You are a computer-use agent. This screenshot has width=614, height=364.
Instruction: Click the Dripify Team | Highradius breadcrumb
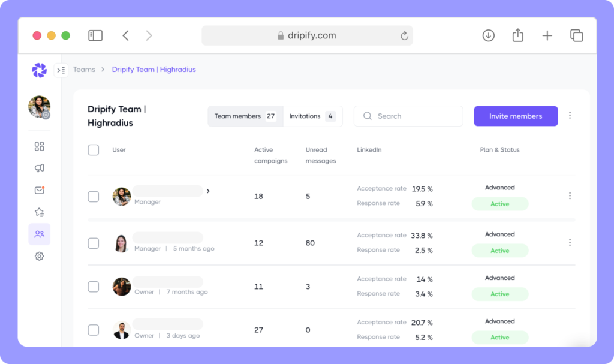click(154, 70)
